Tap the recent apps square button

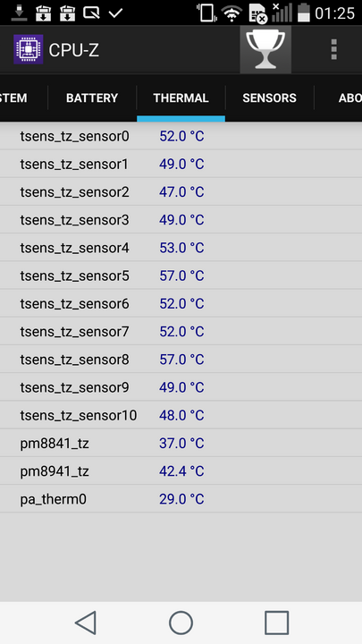276,623
